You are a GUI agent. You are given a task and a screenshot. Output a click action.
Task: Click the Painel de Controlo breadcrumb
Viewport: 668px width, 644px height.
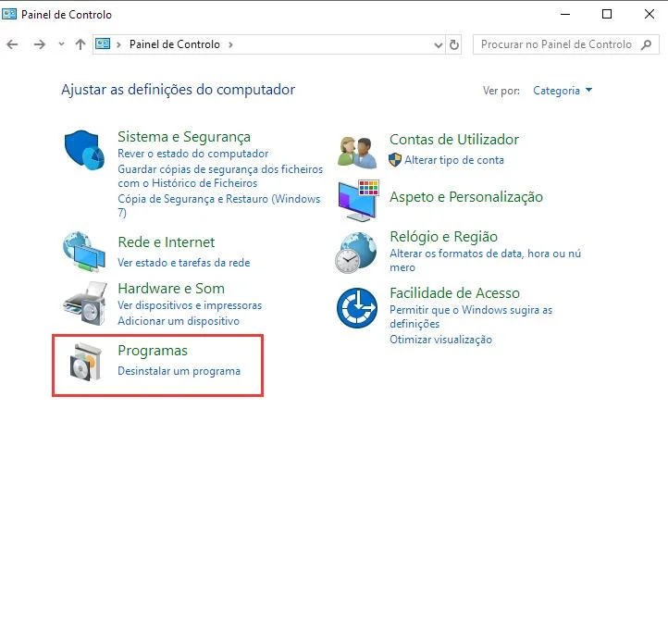coord(175,44)
